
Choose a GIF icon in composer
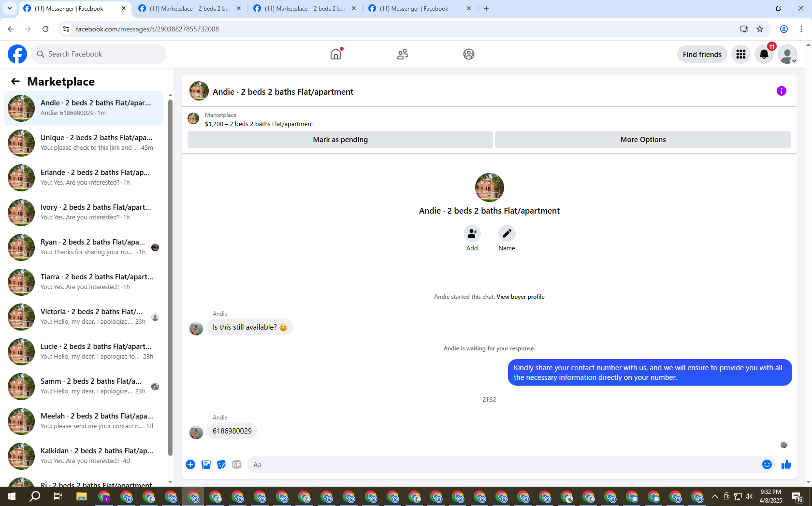pyautogui.click(x=237, y=464)
